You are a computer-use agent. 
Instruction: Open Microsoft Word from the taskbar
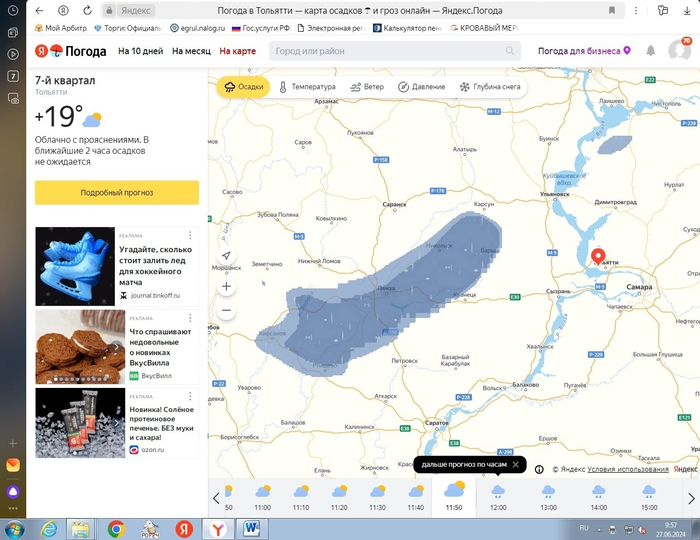point(252,529)
